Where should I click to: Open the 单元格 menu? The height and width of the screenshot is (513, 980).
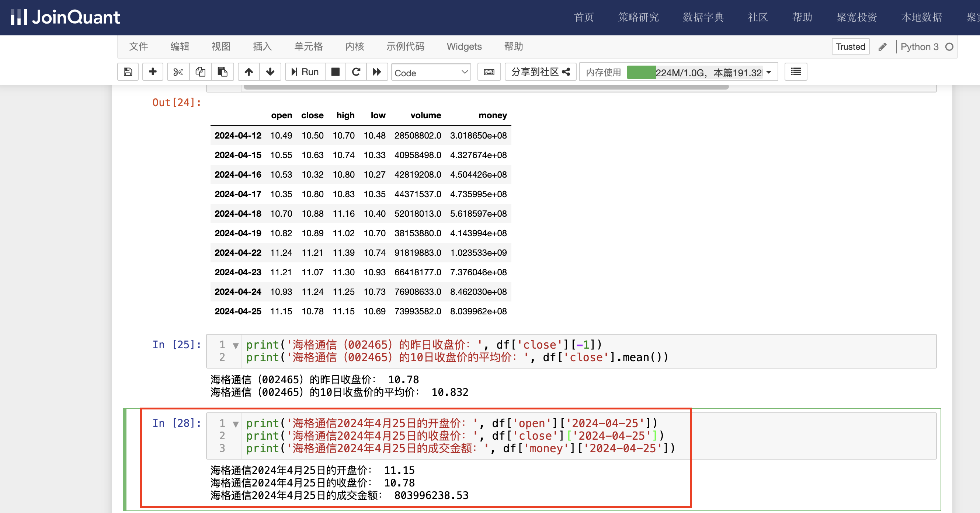[308, 46]
